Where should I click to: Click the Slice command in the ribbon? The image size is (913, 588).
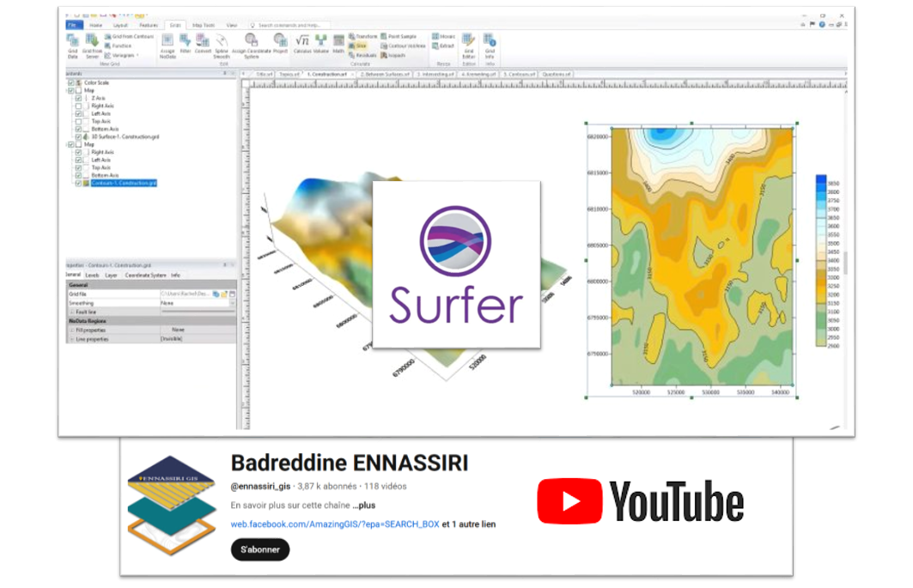coord(357,46)
